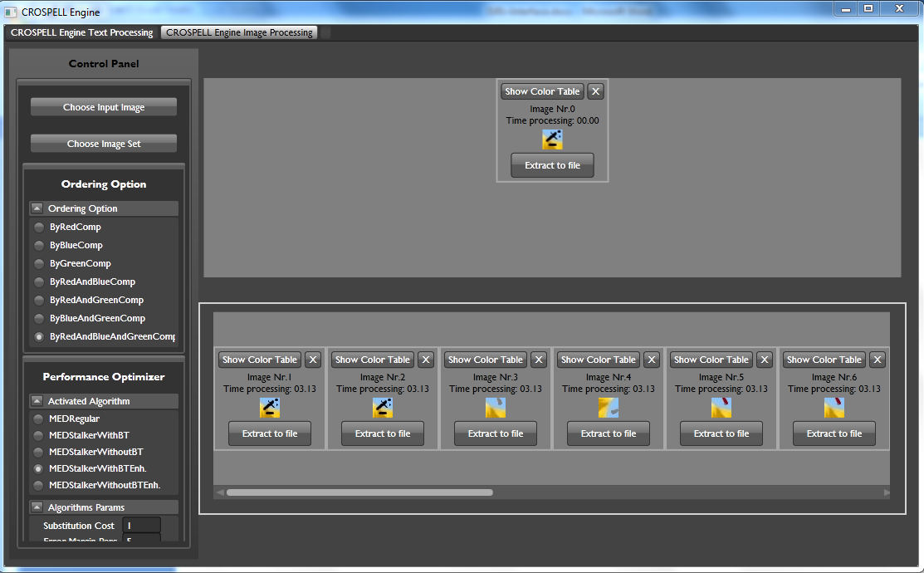Click the Image Nr.4 thumbnail picture
The width and height of the screenshot is (924, 573).
point(609,408)
